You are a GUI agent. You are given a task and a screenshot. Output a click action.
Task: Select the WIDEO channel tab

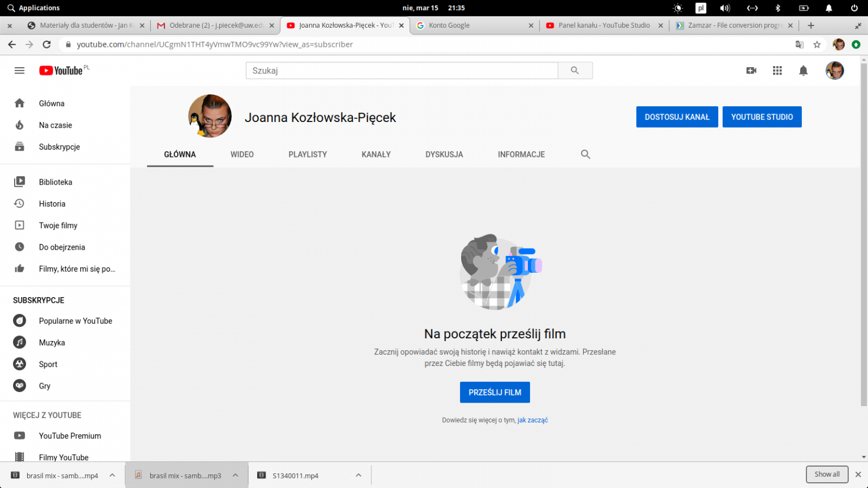click(x=242, y=154)
